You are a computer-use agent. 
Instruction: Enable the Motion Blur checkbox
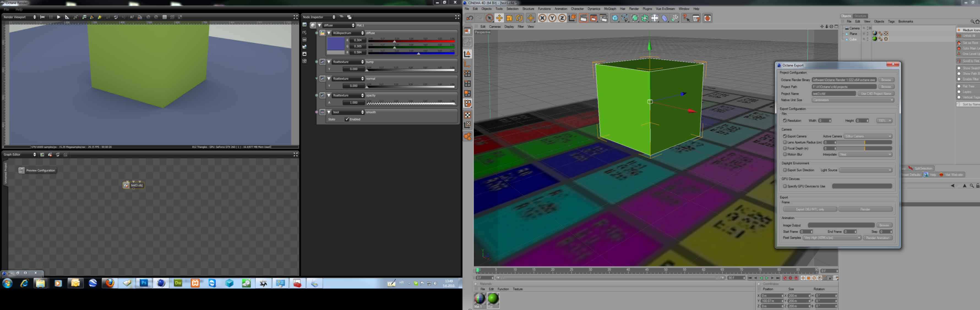tap(785, 154)
